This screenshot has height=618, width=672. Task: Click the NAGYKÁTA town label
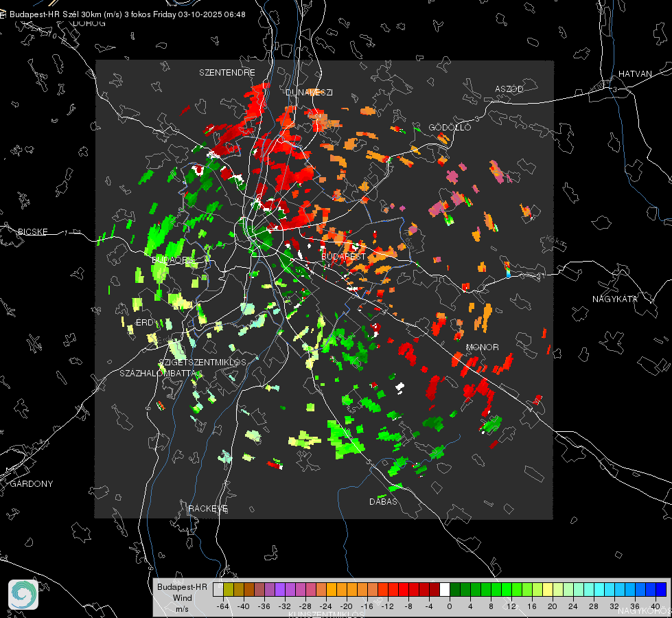point(614,299)
